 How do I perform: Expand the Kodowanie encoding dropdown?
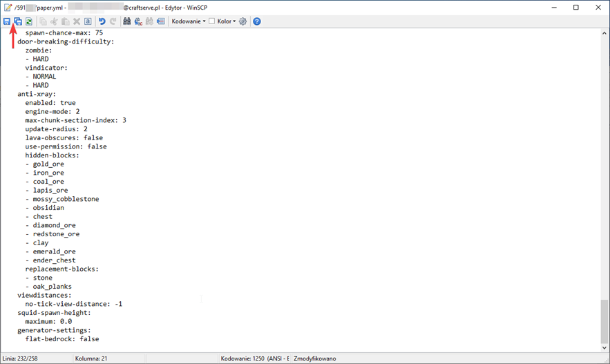[x=189, y=21]
